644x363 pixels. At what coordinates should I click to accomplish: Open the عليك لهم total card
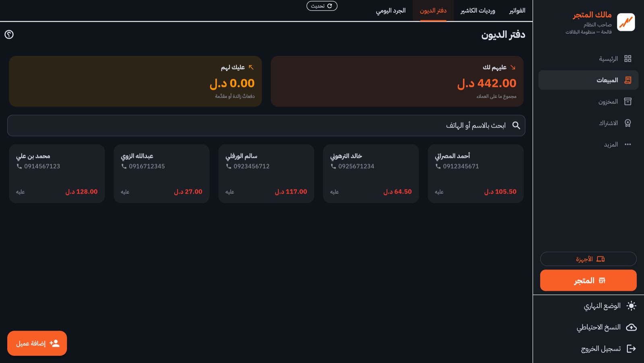(135, 81)
